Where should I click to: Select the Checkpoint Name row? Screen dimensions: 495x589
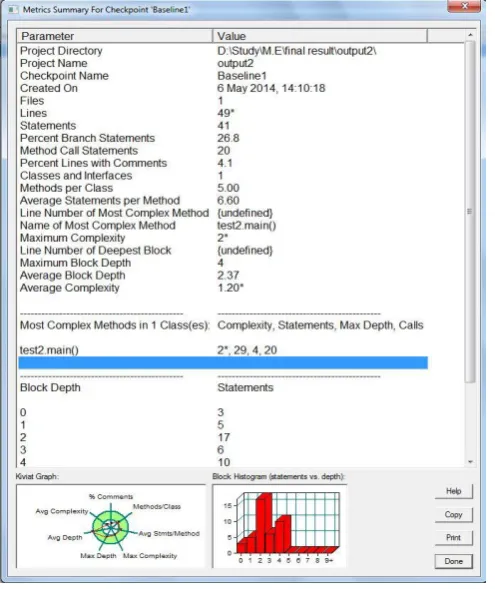click(223, 76)
